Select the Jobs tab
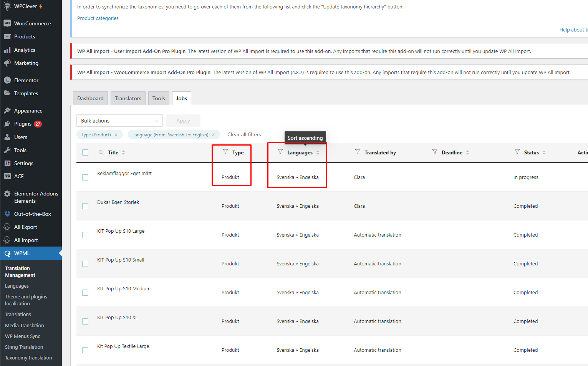The width and height of the screenshot is (588, 366). point(182,98)
